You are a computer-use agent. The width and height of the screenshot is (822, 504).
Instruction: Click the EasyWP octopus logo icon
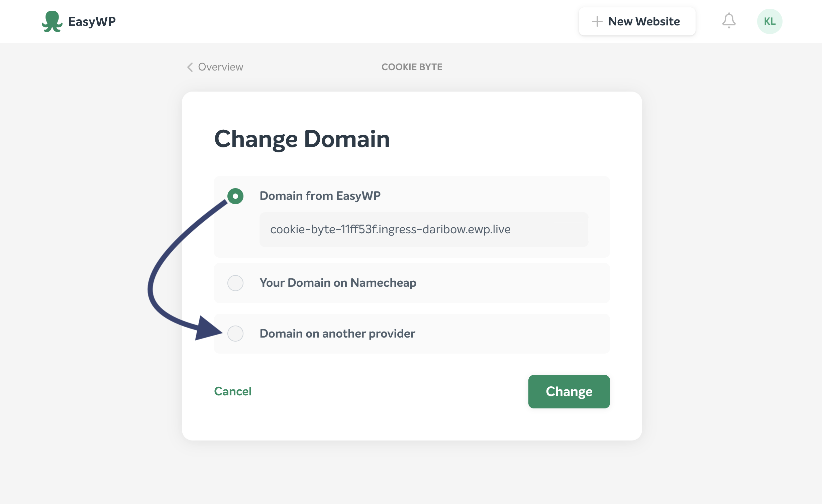[52, 21]
